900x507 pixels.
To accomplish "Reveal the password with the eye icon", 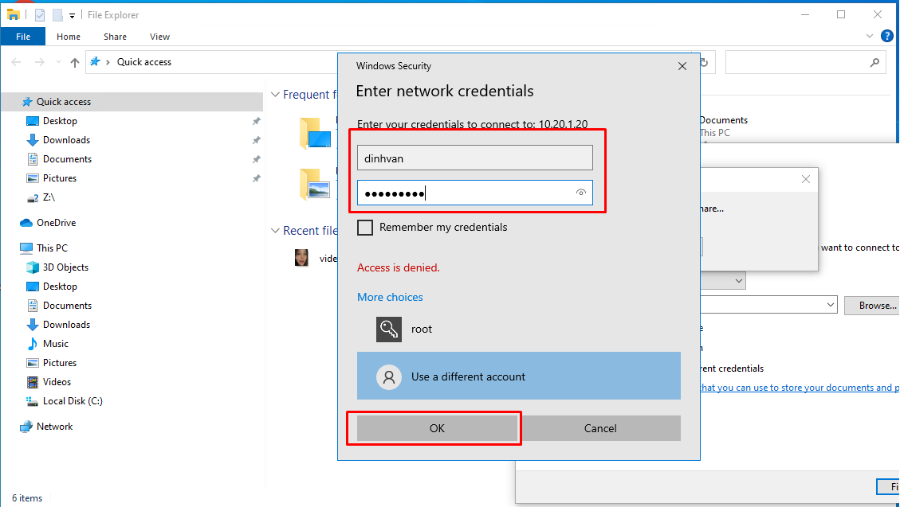I will tap(581, 193).
